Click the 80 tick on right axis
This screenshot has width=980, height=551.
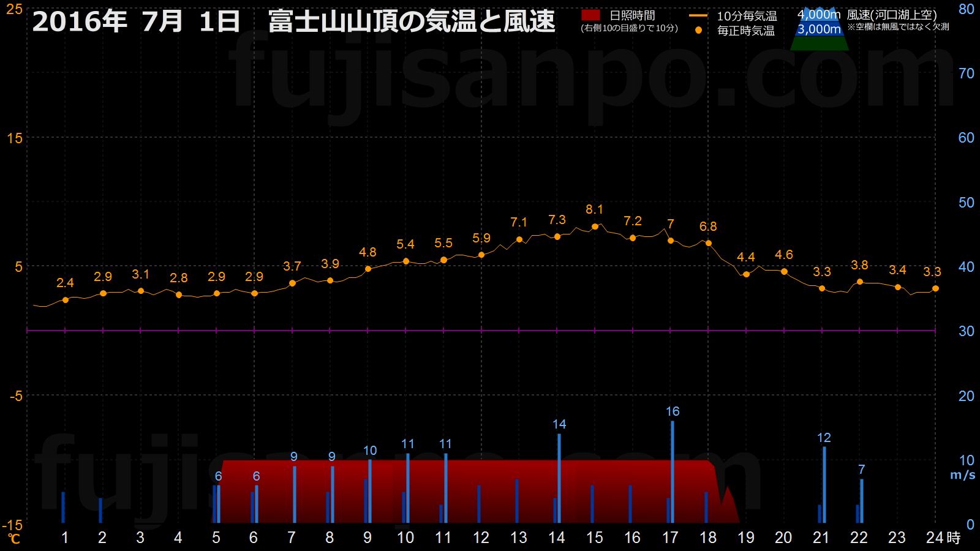pyautogui.click(x=967, y=9)
